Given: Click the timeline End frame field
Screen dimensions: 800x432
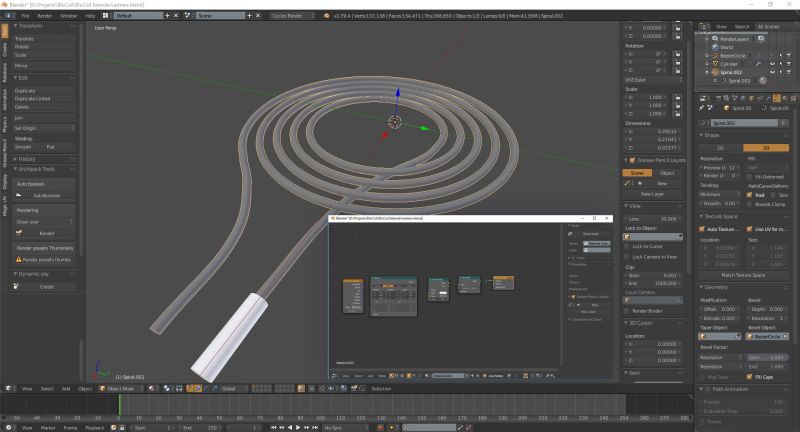Looking at the screenshot, I should [x=201, y=428].
